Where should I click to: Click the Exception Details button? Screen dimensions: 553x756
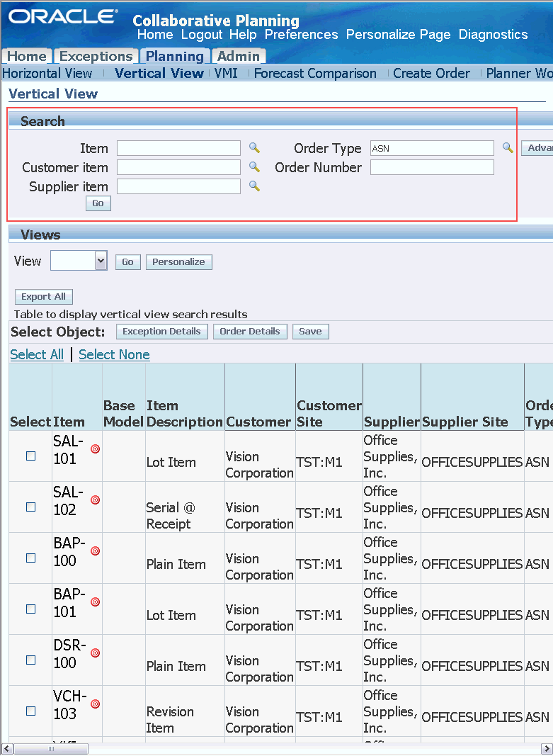pyautogui.click(x=161, y=331)
